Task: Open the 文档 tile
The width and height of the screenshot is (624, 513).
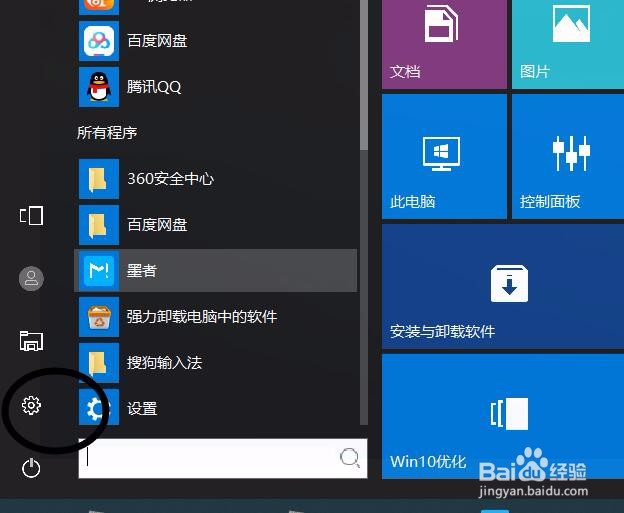Action: 444,44
